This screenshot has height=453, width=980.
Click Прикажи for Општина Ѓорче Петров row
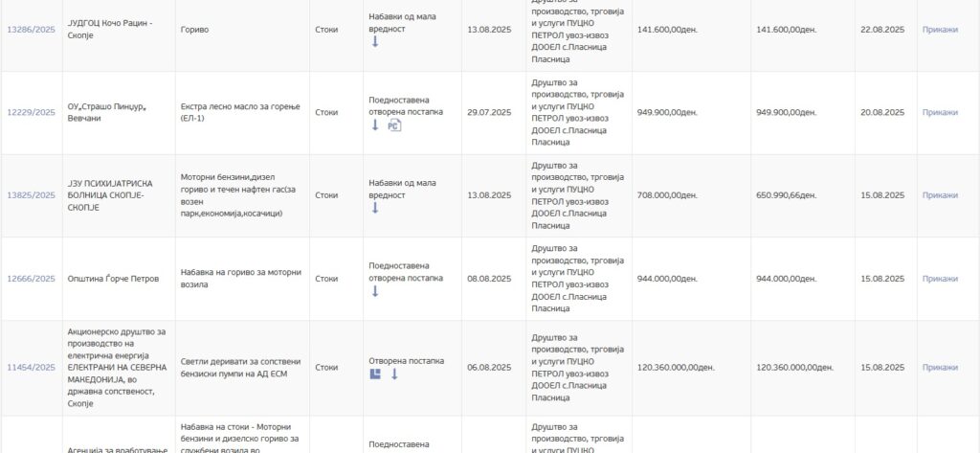pyautogui.click(x=940, y=279)
